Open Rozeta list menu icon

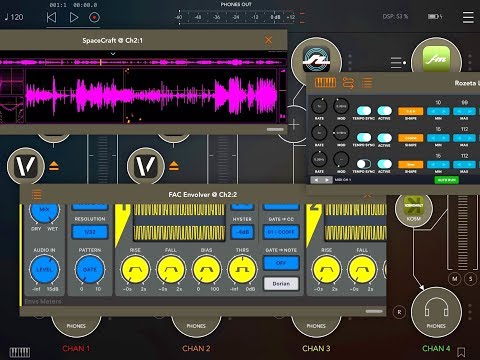click(x=367, y=83)
